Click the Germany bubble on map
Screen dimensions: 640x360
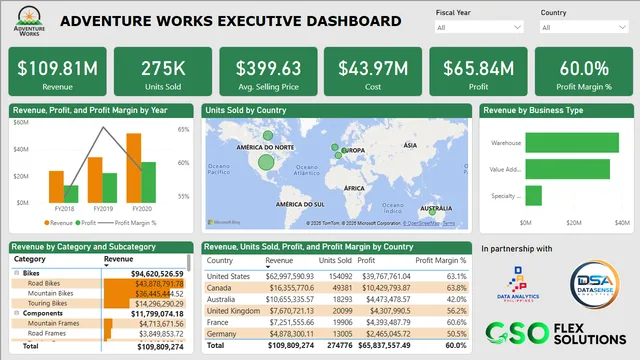pyautogui.click(x=344, y=151)
